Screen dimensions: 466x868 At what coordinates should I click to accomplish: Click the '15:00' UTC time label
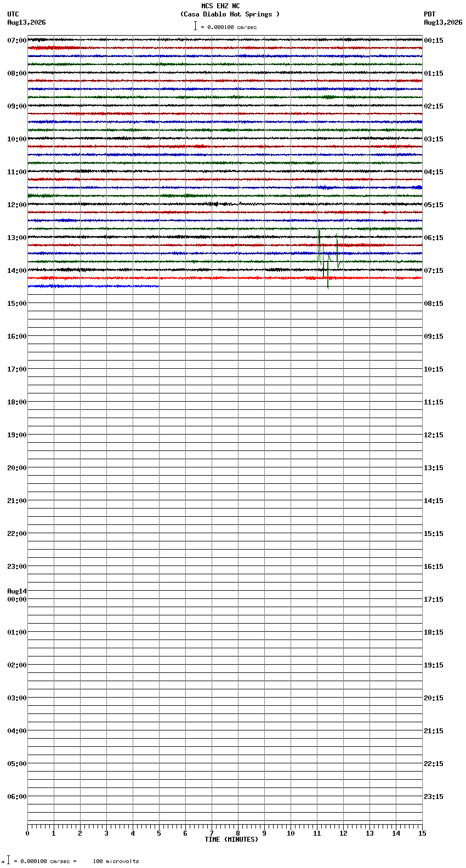click(x=17, y=304)
